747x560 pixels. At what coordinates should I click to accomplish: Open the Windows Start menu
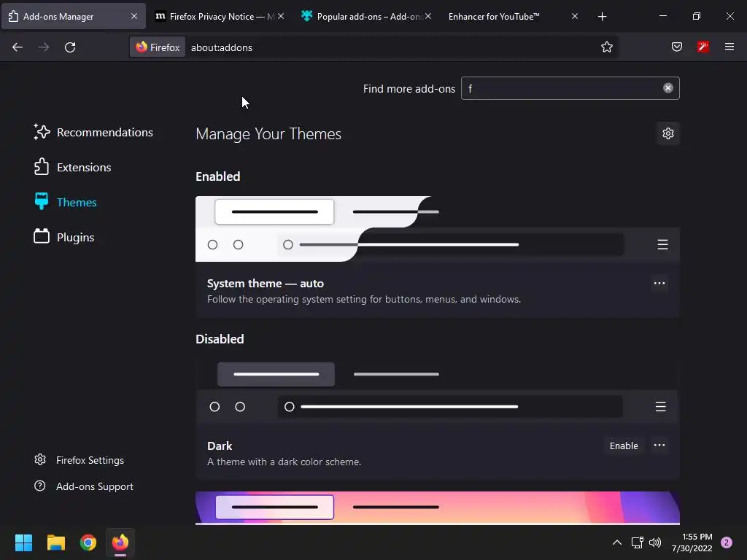[23, 542]
